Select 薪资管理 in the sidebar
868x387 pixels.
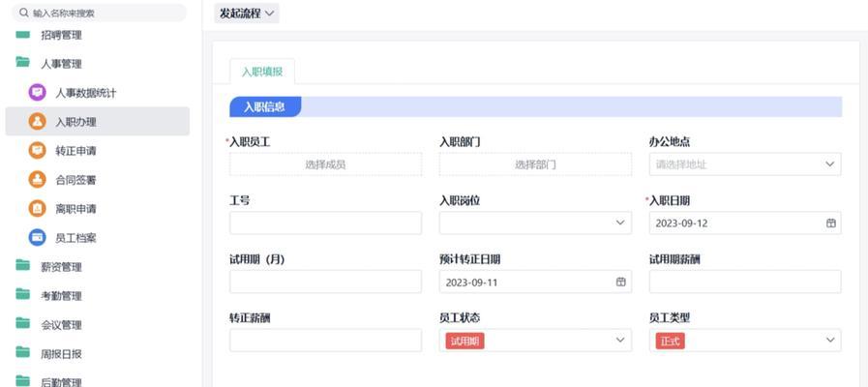61,267
